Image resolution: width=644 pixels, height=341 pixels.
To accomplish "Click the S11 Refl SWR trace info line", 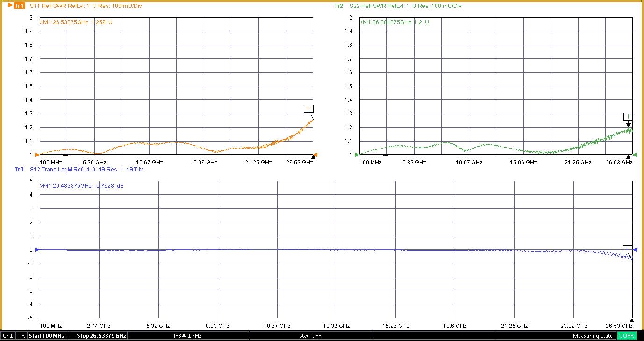I will click(86, 6).
